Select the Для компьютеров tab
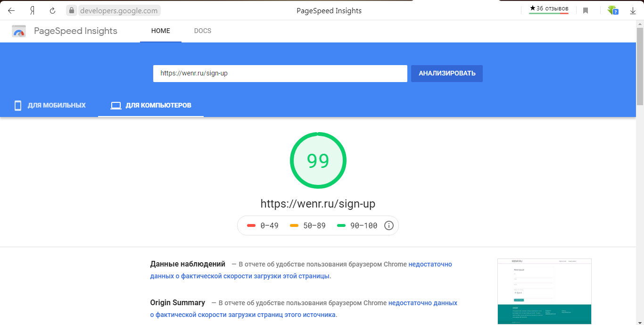Image resolution: width=644 pixels, height=325 pixels. [x=151, y=105]
